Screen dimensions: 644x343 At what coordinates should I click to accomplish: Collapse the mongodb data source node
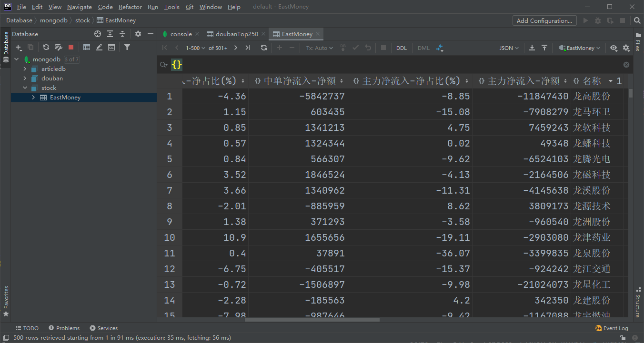pyautogui.click(x=17, y=59)
